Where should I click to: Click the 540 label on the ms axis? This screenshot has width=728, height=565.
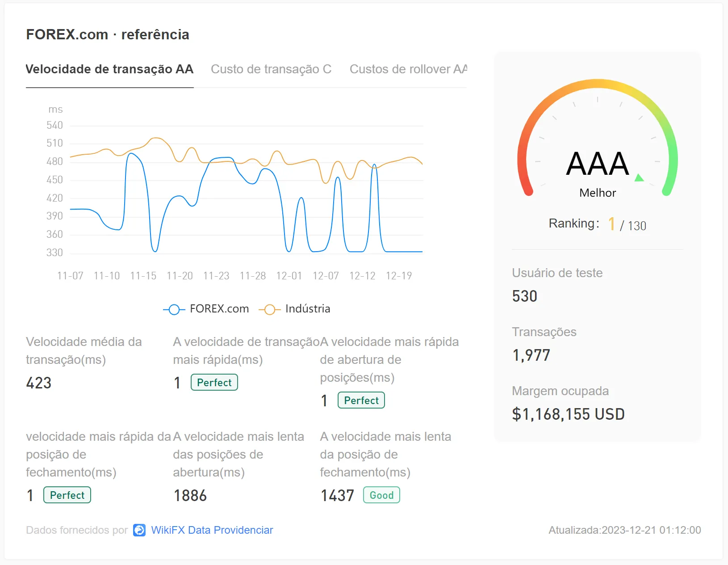click(x=54, y=125)
